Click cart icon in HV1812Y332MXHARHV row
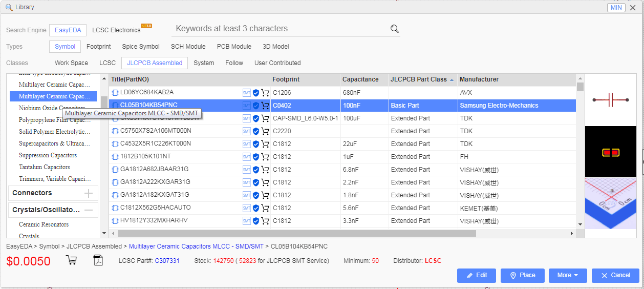Viewport: 644px width, 289px height. point(265,221)
